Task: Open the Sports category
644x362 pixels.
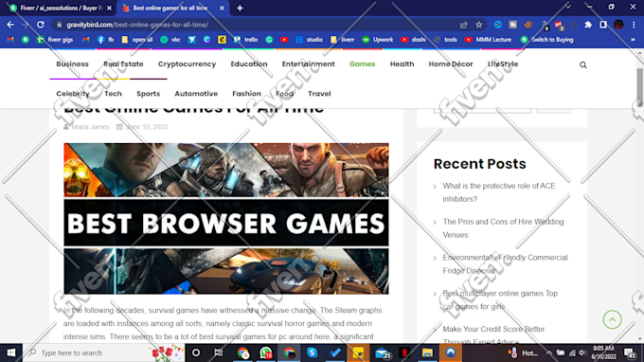Action: pos(149,94)
